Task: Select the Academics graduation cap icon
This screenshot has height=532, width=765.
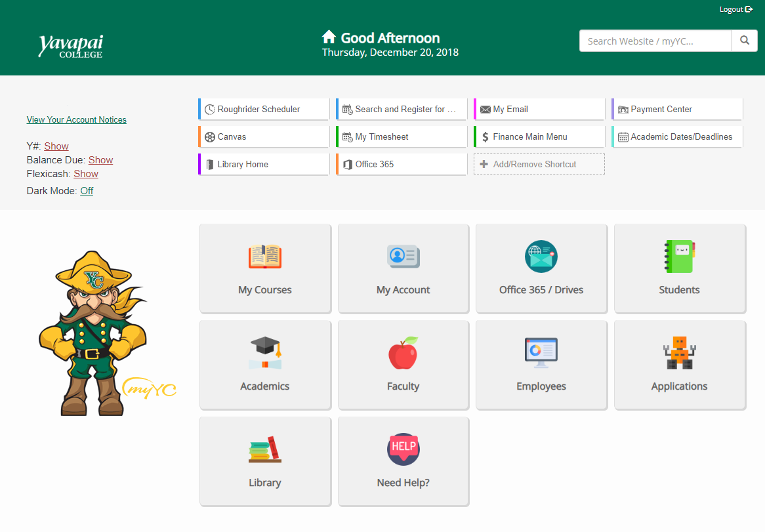Action: pyautogui.click(x=265, y=353)
